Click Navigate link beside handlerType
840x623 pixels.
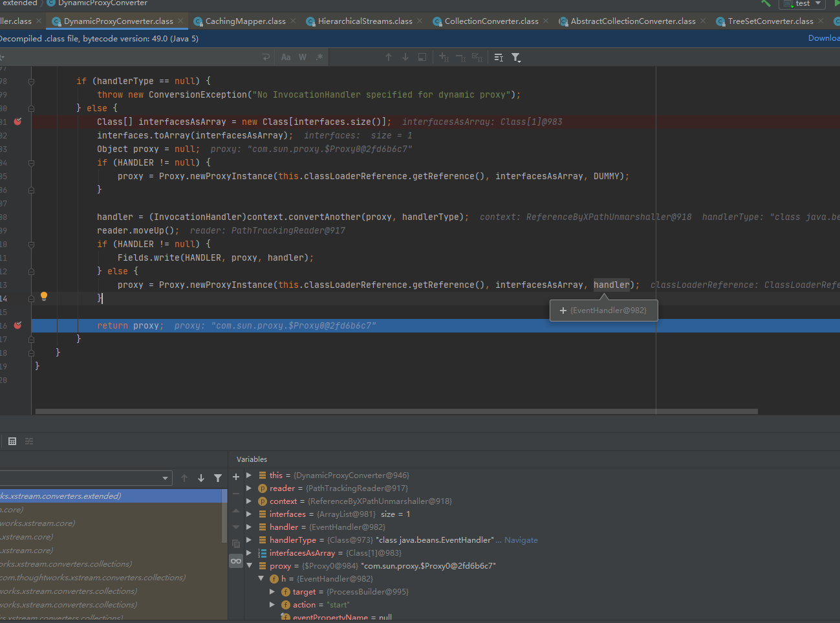click(x=521, y=540)
